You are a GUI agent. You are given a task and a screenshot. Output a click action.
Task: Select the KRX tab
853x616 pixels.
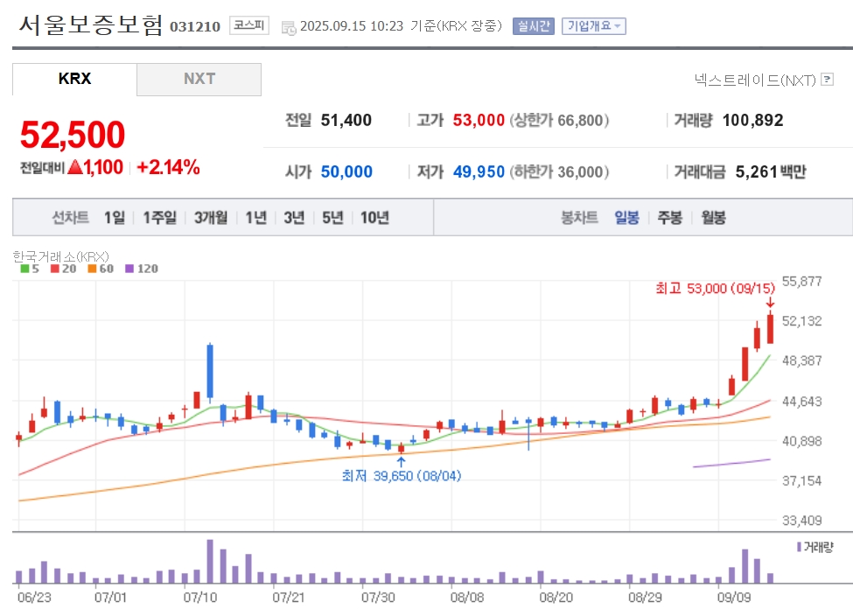pyautogui.click(x=74, y=79)
